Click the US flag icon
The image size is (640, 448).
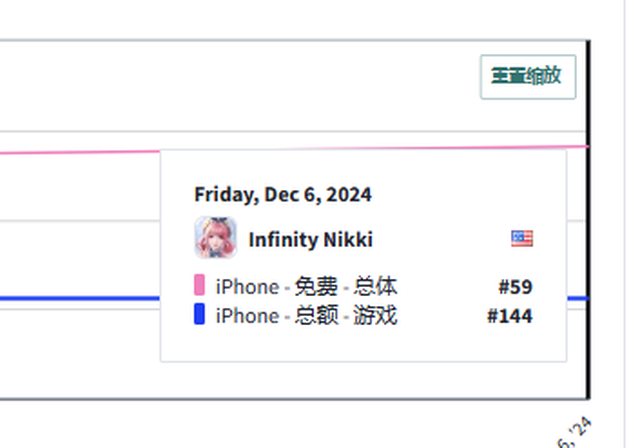[x=522, y=238]
